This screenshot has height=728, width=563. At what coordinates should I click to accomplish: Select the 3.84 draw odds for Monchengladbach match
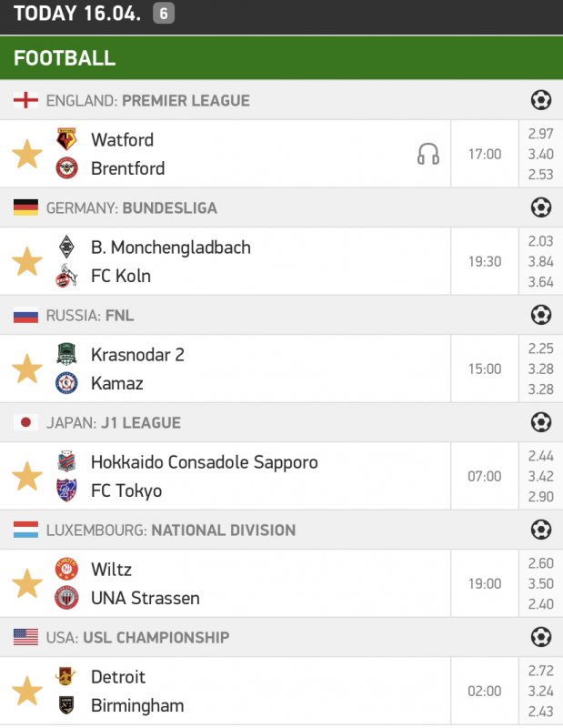click(x=540, y=261)
